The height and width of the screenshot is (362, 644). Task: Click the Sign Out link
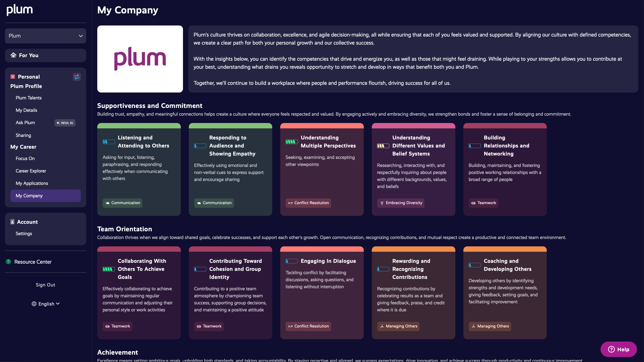[x=45, y=285]
